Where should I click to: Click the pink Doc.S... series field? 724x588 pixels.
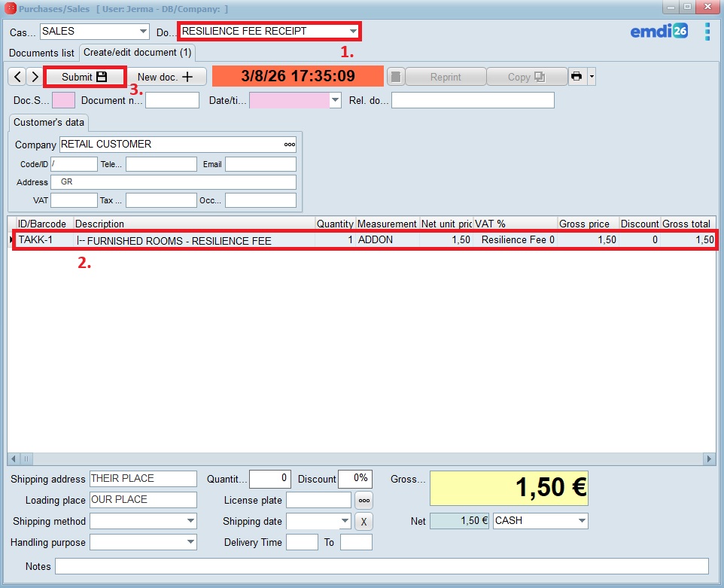coord(63,100)
